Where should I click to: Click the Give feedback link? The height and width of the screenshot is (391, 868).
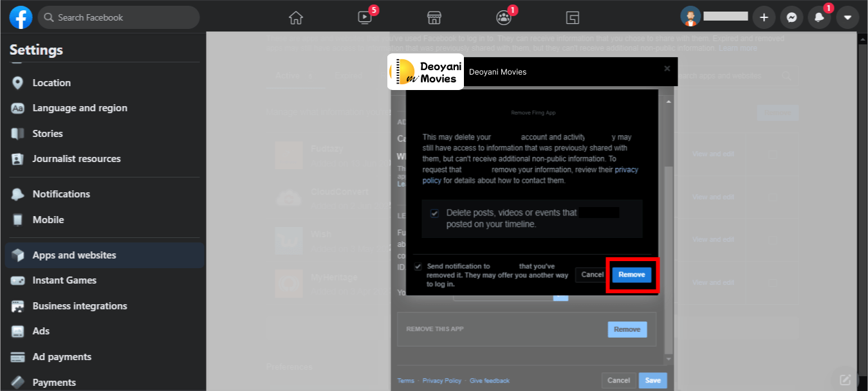click(x=490, y=381)
